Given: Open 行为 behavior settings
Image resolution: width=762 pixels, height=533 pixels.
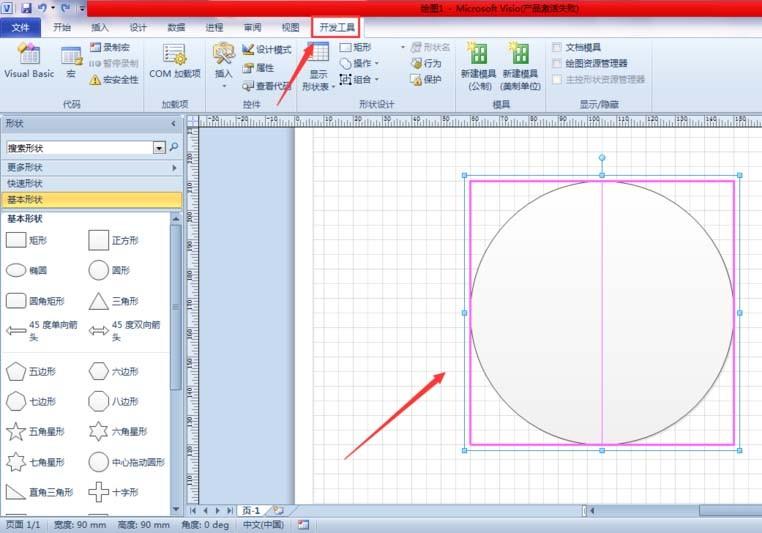Looking at the screenshot, I should 426,63.
